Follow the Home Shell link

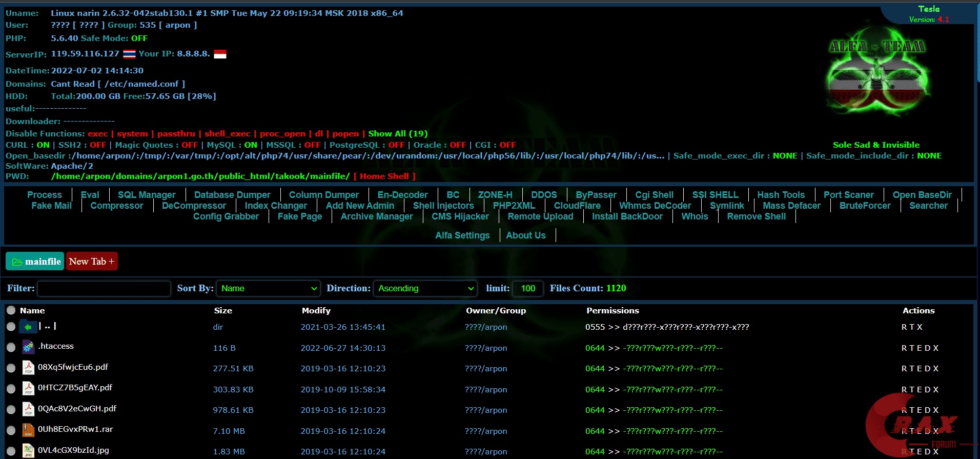tap(384, 176)
